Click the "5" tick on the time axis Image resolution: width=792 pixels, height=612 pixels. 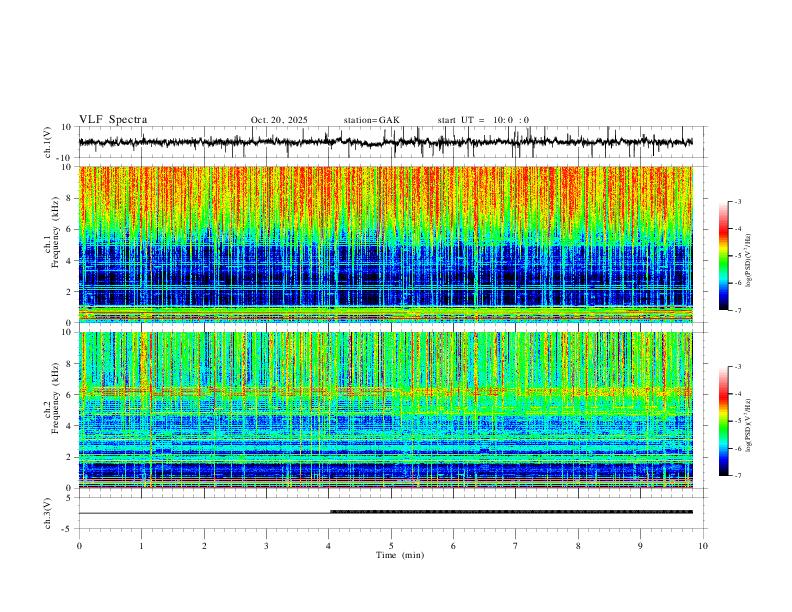point(391,546)
